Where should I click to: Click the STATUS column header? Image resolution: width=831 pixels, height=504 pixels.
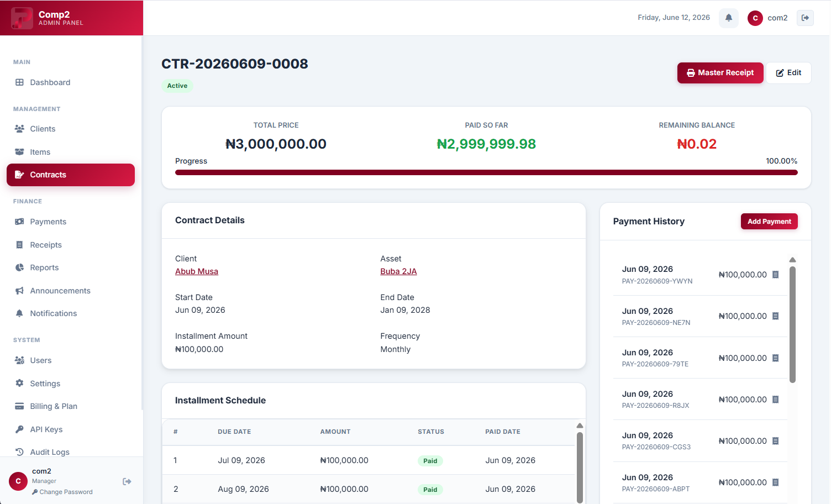(x=431, y=432)
